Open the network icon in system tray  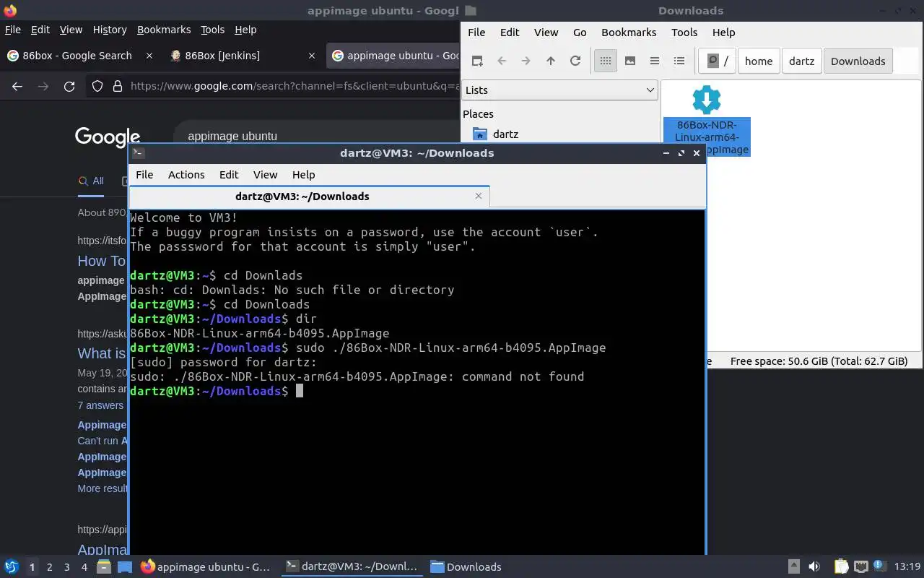tap(860, 567)
